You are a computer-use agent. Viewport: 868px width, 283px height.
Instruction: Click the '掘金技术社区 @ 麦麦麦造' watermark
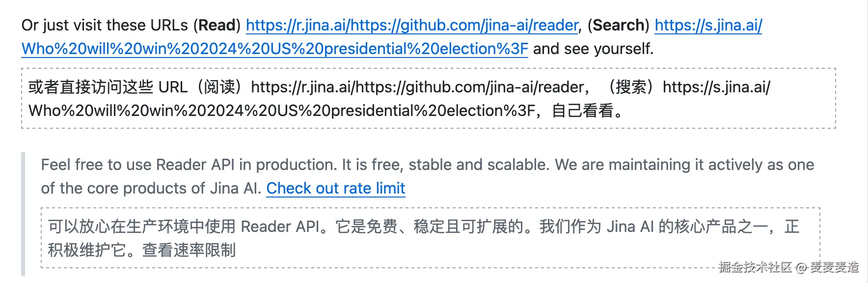788,267
